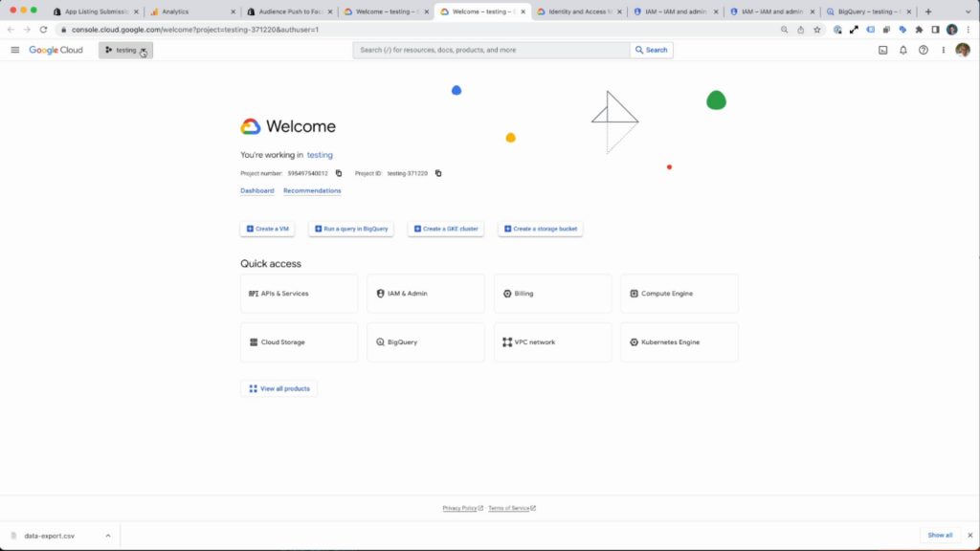Open the Chrome profile avatar
The width and height of the screenshot is (980, 551).
pos(952,30)
